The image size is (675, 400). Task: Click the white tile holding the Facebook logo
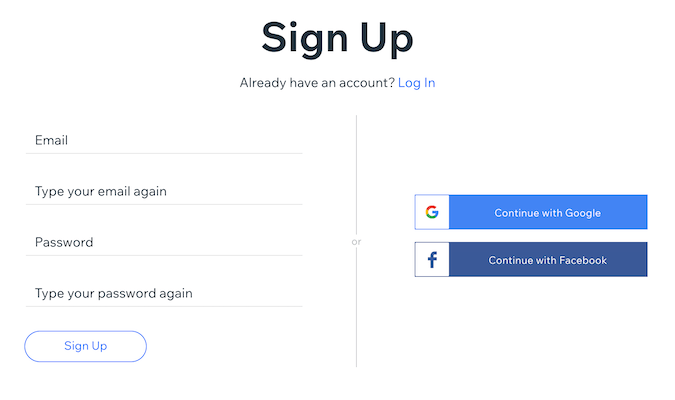[432, 259]
